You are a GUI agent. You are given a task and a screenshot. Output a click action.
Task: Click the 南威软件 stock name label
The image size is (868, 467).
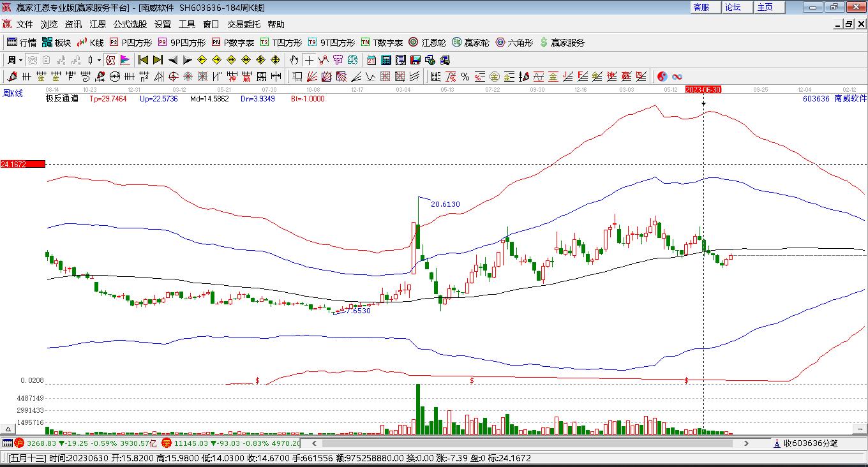coord(851,99)
